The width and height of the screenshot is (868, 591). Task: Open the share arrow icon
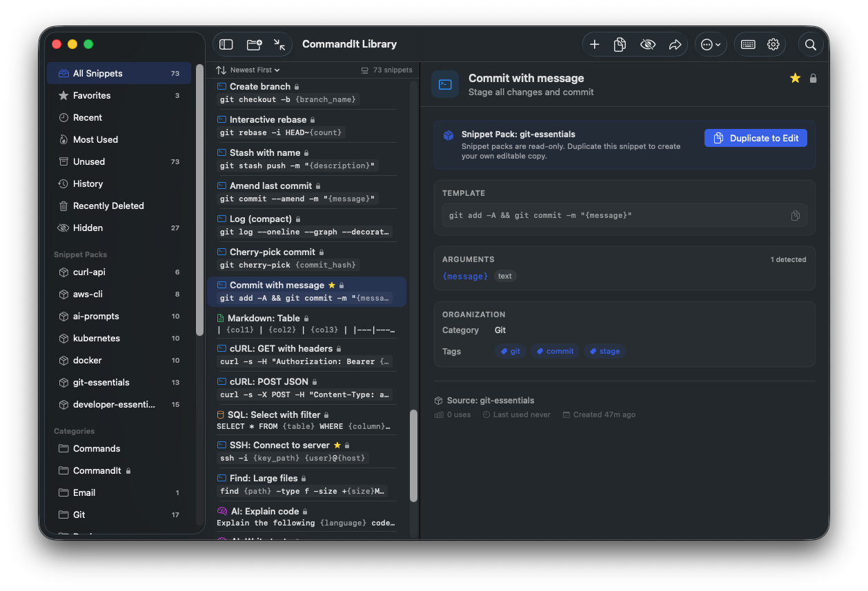click(675, 44)
